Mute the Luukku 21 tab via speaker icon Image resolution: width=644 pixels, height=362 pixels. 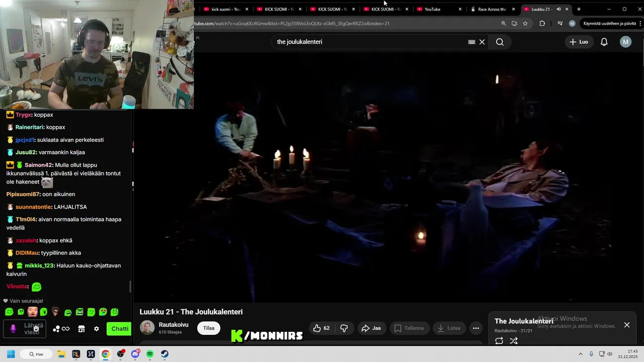point(558,9)
